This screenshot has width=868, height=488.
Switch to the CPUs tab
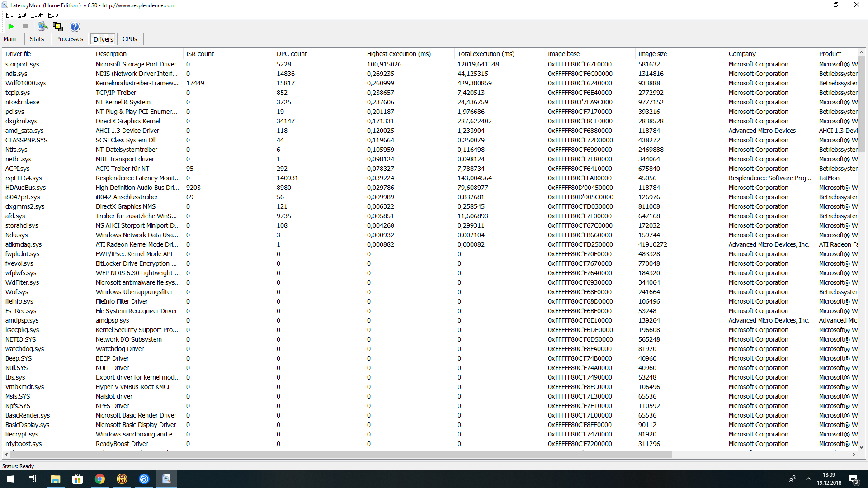(x=130, y=39)
